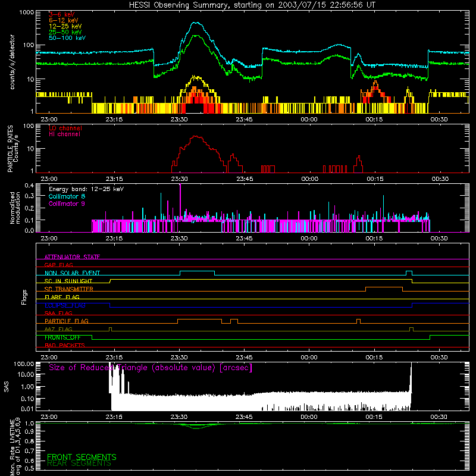Click the 1000 y-axis label in the counts panel

coord(27,12)
